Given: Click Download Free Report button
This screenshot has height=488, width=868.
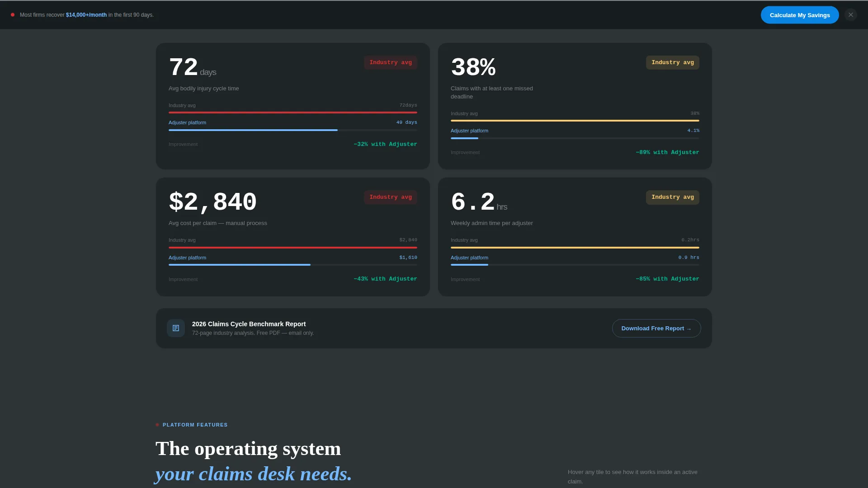Looking at the screenshot, I should 656,328.
